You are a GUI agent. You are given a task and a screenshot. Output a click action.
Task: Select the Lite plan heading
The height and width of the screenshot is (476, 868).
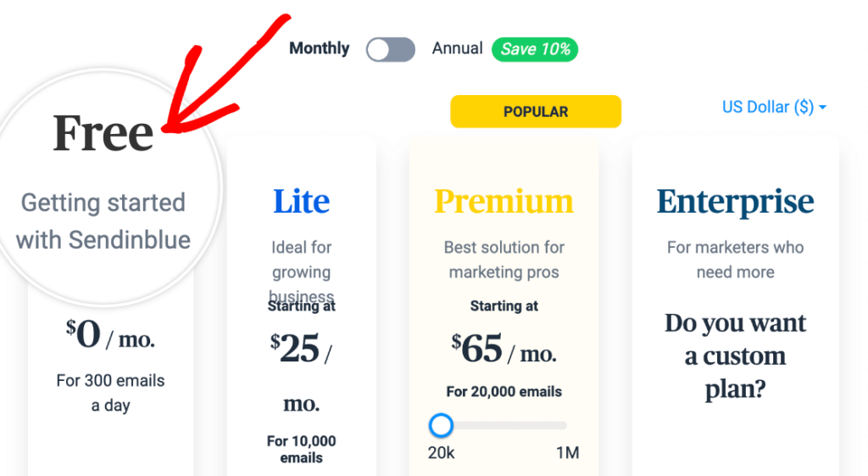(301, 202)
